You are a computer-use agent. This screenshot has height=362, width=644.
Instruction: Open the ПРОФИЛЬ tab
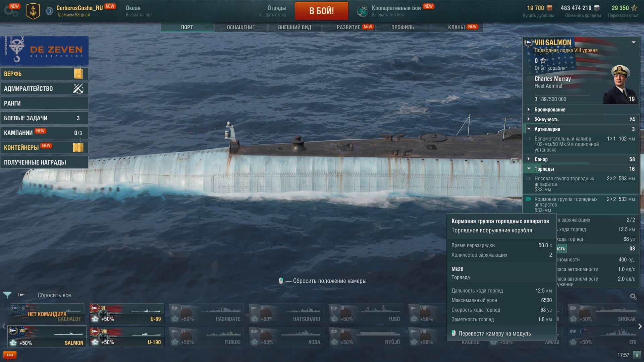click(x=402, y=27)
